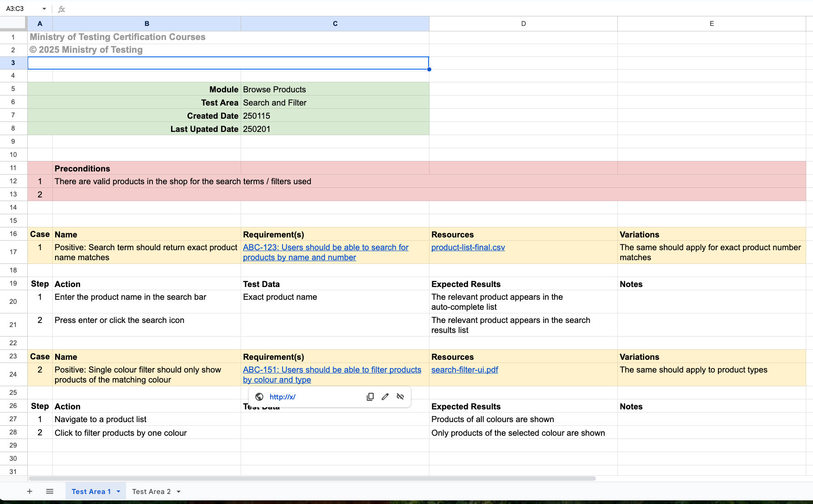Open the product-list-final.csv link

468,247
